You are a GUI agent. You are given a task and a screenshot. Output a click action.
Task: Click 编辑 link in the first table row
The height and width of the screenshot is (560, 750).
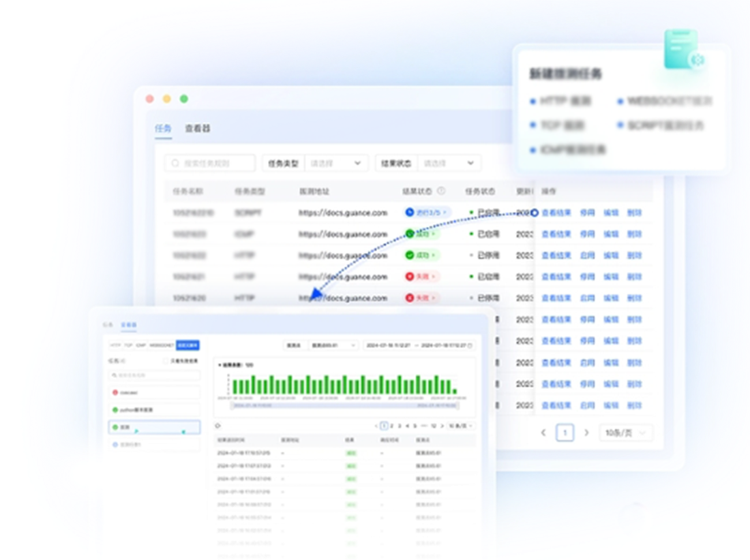coord(610,213)
